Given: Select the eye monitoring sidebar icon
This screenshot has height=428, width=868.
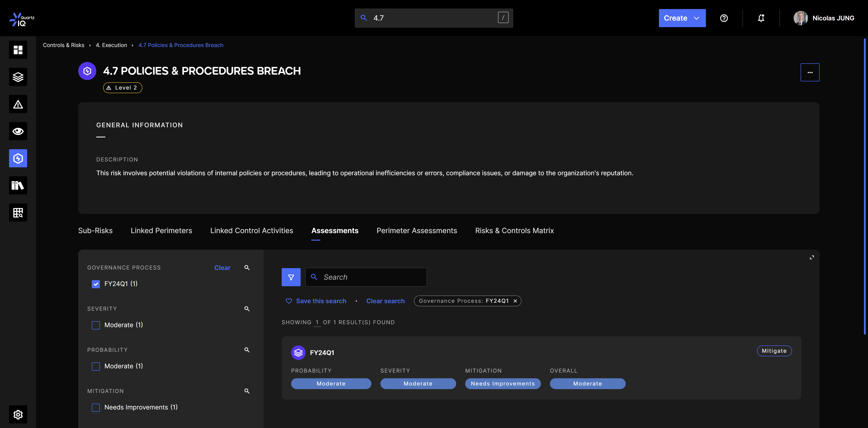Looking at the screenshot, I should [18, 131].
